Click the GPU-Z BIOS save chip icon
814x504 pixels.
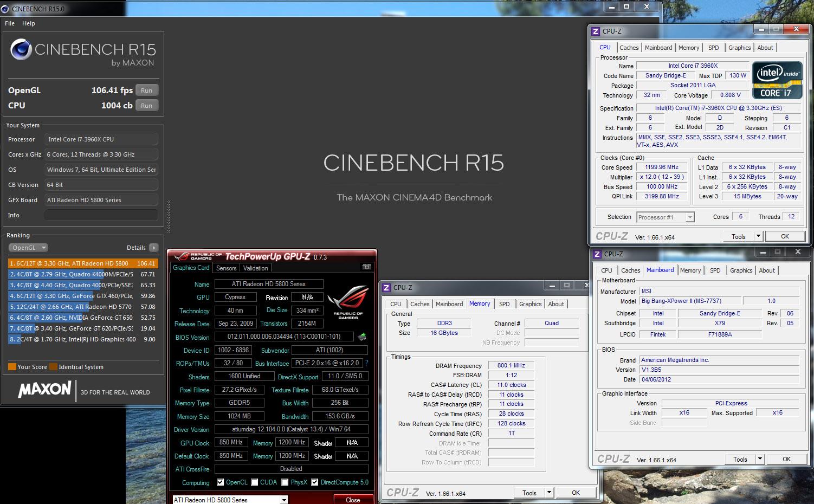click(361, 337)
